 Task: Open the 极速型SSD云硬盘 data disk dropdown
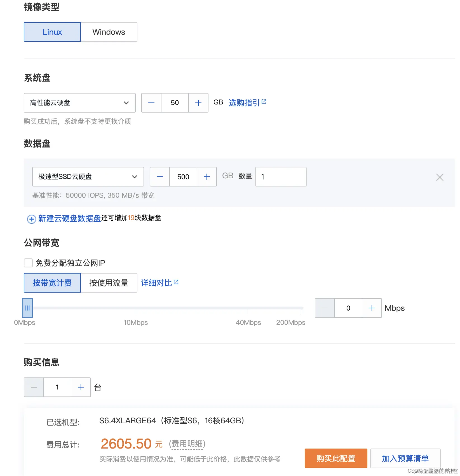[x=88, y=177]
